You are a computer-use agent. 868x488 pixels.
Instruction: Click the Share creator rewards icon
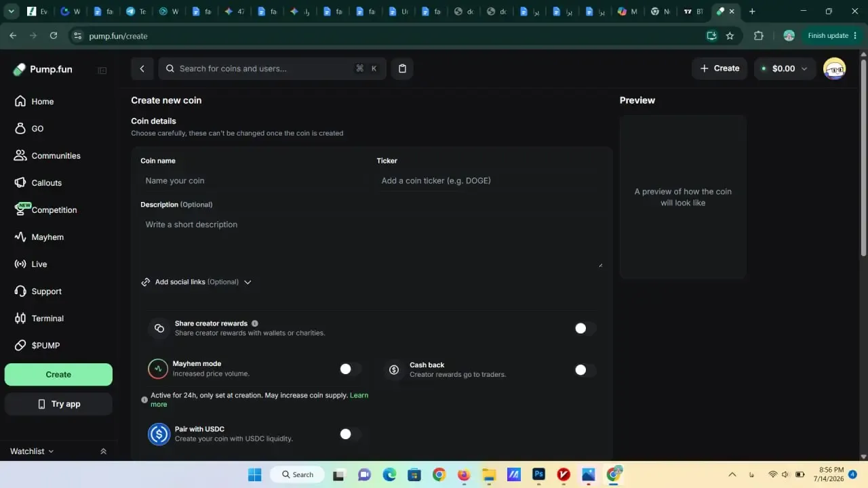pos(159,329)
